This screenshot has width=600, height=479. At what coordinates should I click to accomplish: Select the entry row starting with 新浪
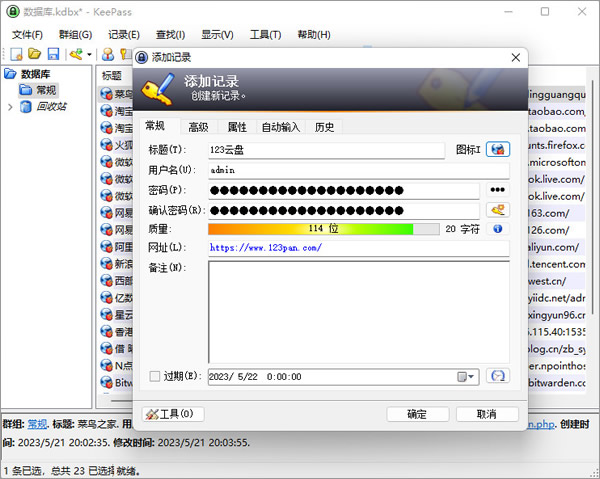(117, 264)
